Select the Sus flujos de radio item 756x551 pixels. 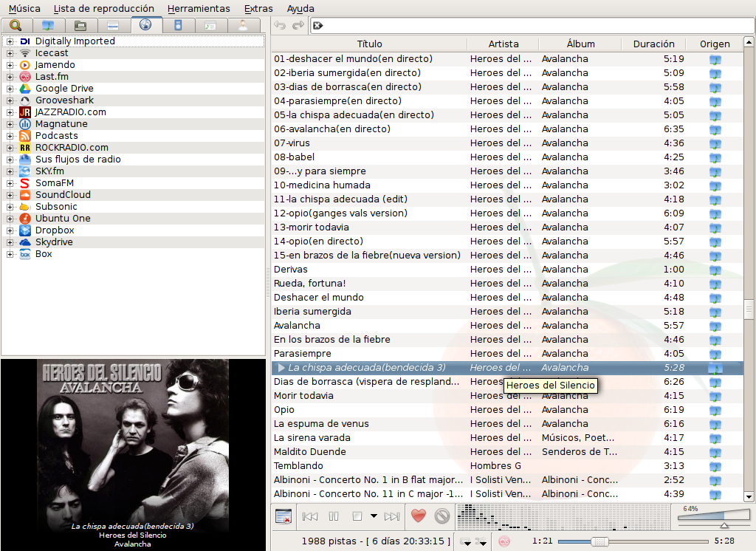pyautogui.click(x=78, y=160)
